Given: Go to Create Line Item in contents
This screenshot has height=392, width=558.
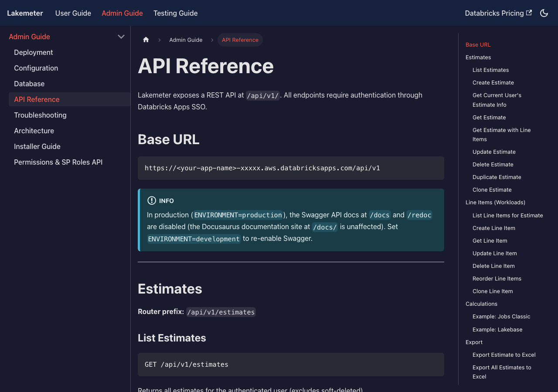Looking at the screenshot, I should tap(494, 228).
